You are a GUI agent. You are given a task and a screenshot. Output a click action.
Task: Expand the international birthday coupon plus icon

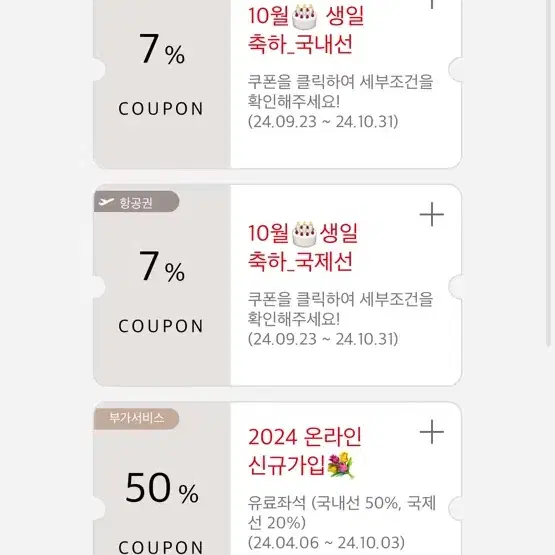431,214
